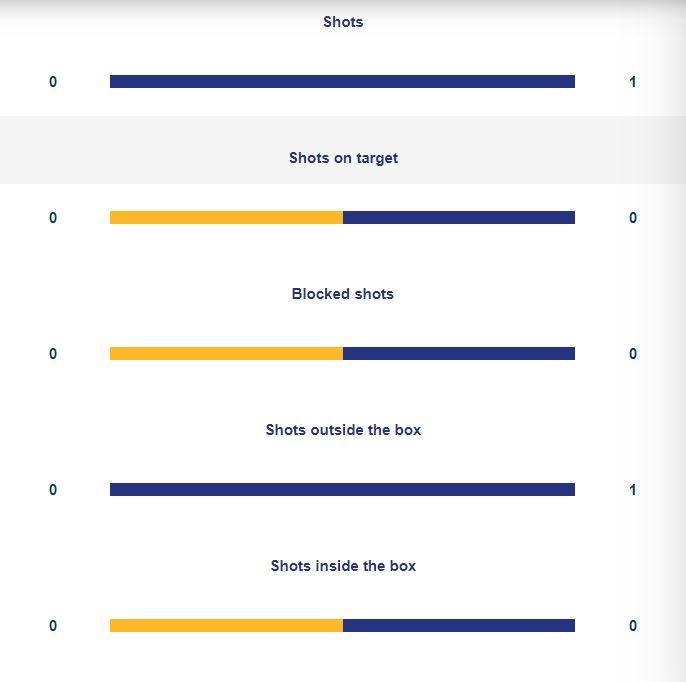The height and width of the screenshot is (682, 686).
Task: Click the Blocked shots label
Action: pos(343,294)
